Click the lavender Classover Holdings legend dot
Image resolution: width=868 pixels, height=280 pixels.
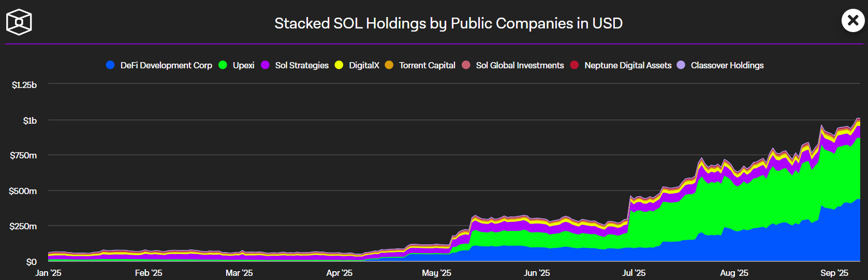click(x=681, y=65)
